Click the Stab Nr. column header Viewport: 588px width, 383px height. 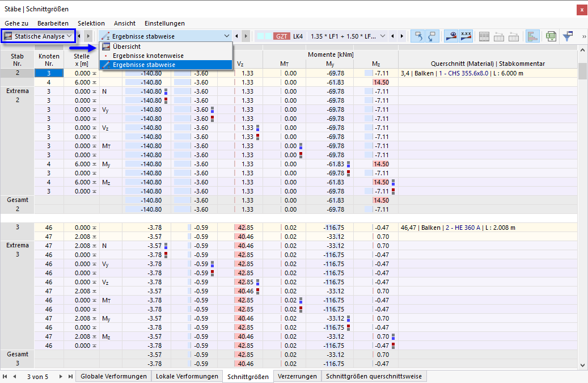tap(17, 60)
